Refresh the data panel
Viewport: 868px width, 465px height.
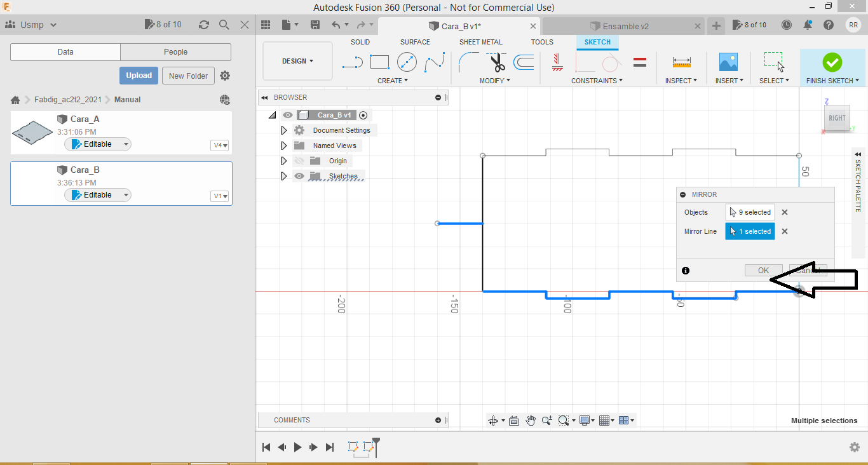(x=204, y=25)
